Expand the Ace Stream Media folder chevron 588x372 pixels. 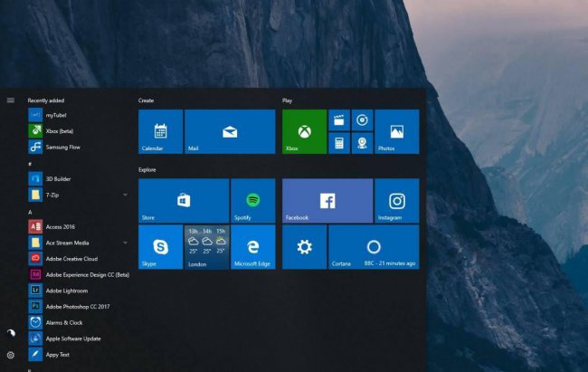[125, 243]
